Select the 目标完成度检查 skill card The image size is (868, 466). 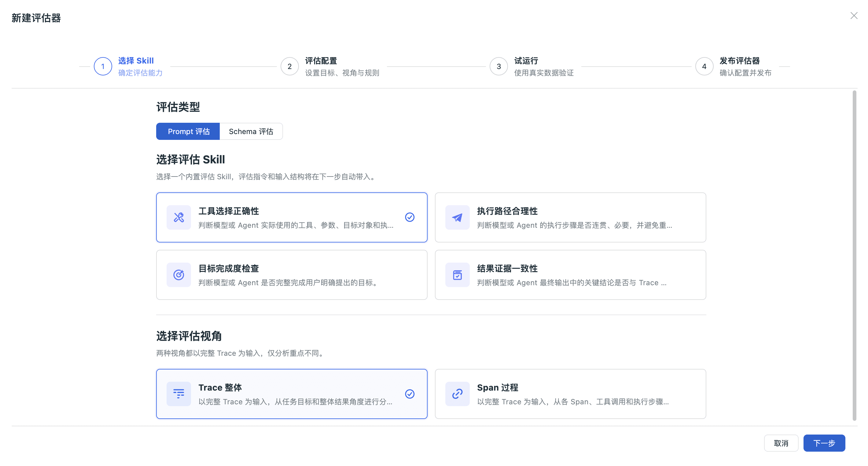tap(292, 275)
